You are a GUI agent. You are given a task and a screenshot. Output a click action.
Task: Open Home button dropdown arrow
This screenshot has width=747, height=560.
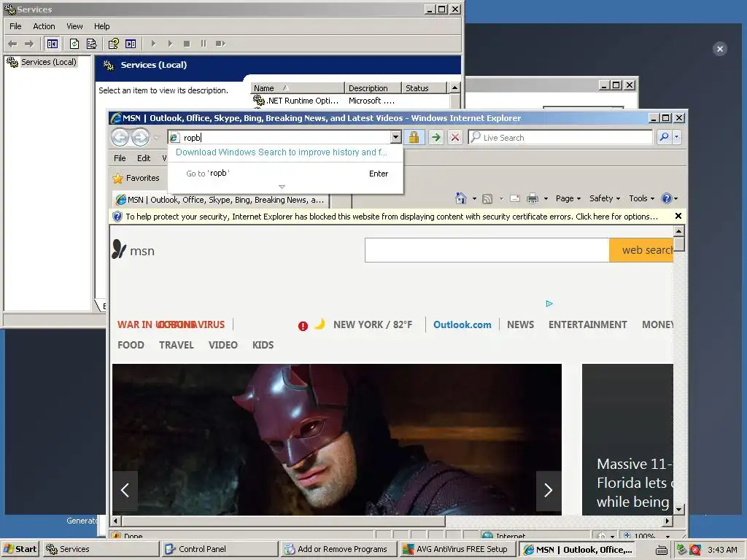click(x=474, y=198)
